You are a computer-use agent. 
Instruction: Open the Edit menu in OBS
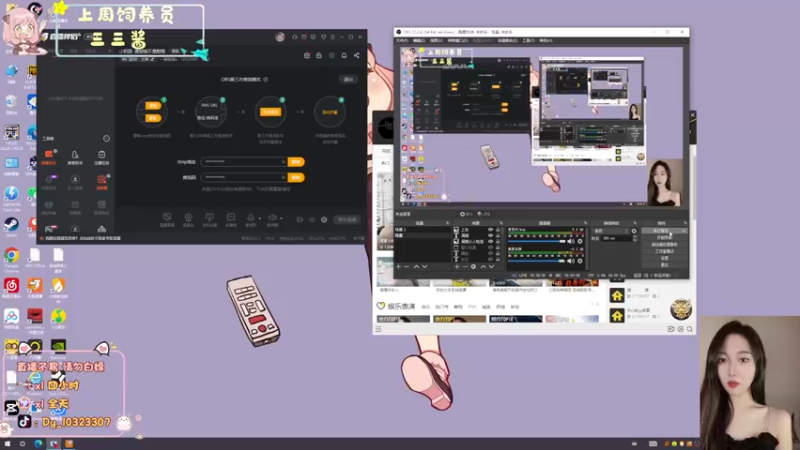pos(419,40)
